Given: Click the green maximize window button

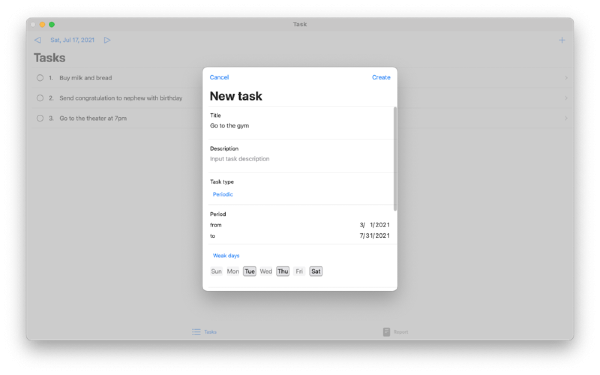Looking at the screenshot, I should click(x=52, y=24).
